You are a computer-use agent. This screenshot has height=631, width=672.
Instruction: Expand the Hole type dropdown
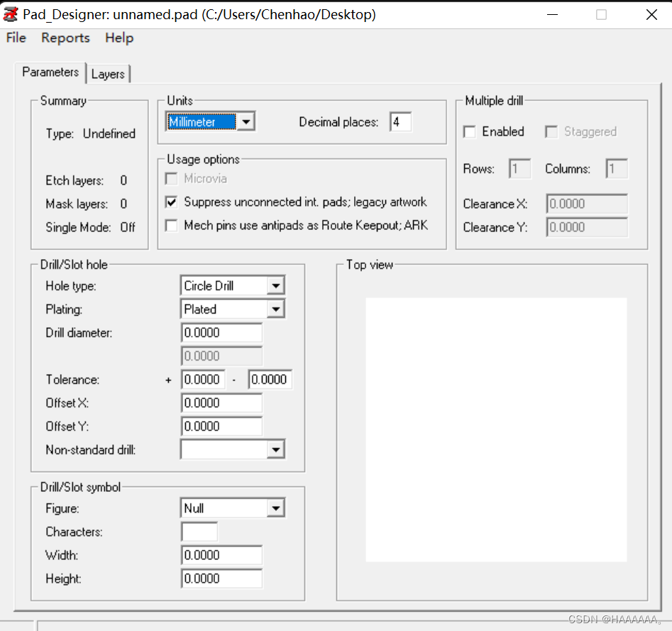[275, 286]
